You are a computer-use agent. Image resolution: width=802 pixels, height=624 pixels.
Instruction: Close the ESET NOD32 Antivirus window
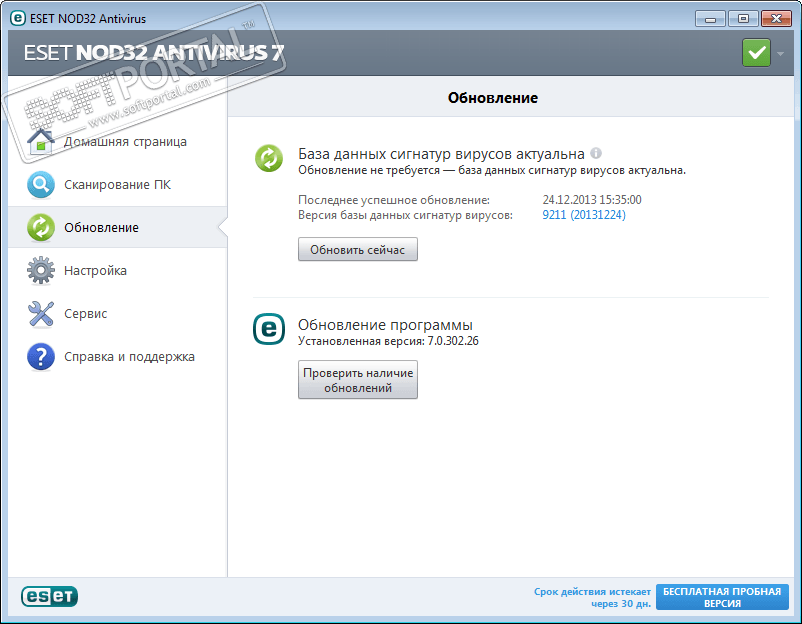pyautogui.click(x=776, y=19)
